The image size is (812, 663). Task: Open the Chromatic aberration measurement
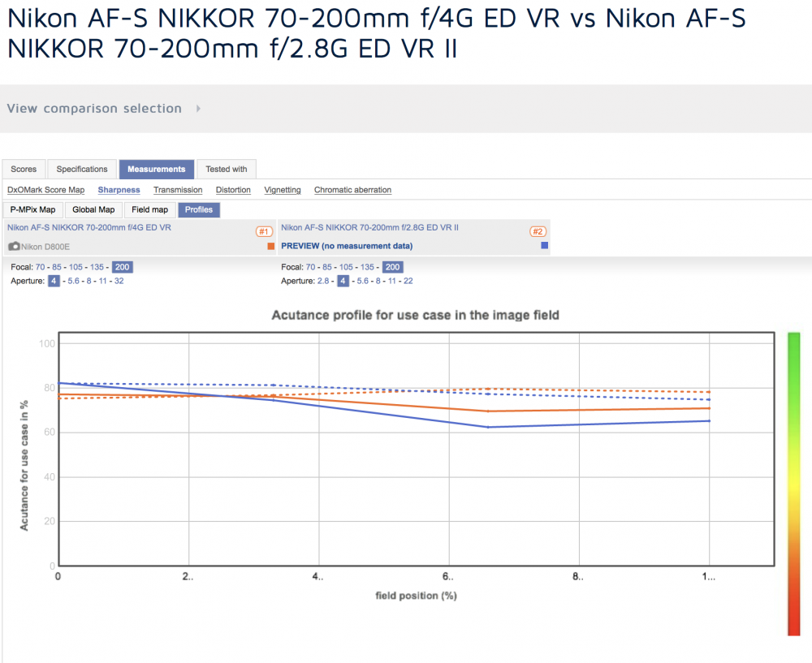coord(352,190)
